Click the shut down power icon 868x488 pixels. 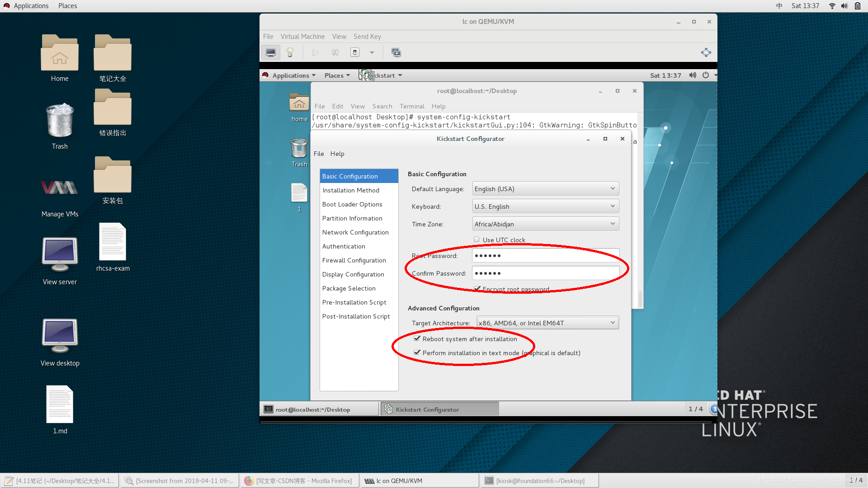click(x=355, y=52)
